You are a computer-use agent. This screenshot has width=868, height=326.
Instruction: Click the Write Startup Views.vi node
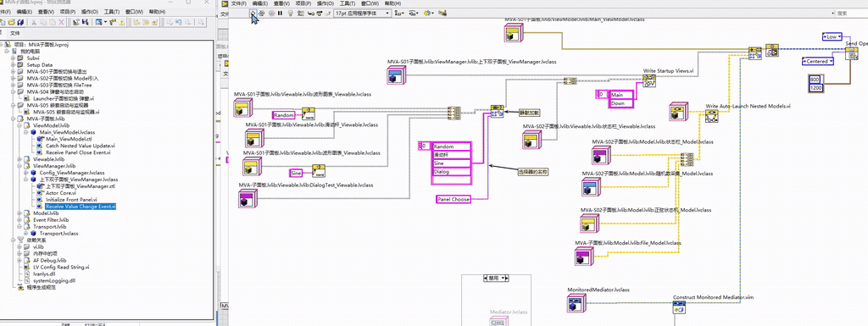[x=649, y=82]
